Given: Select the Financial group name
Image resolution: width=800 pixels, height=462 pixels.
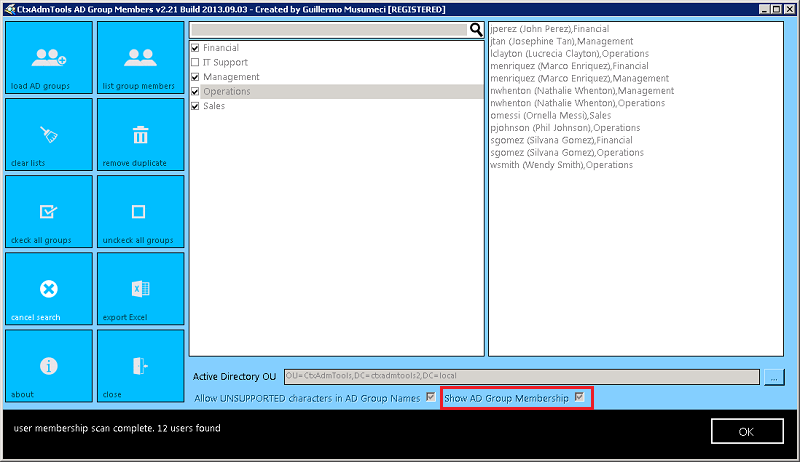Looking at the screenshot, I should [x=221, y=48].
